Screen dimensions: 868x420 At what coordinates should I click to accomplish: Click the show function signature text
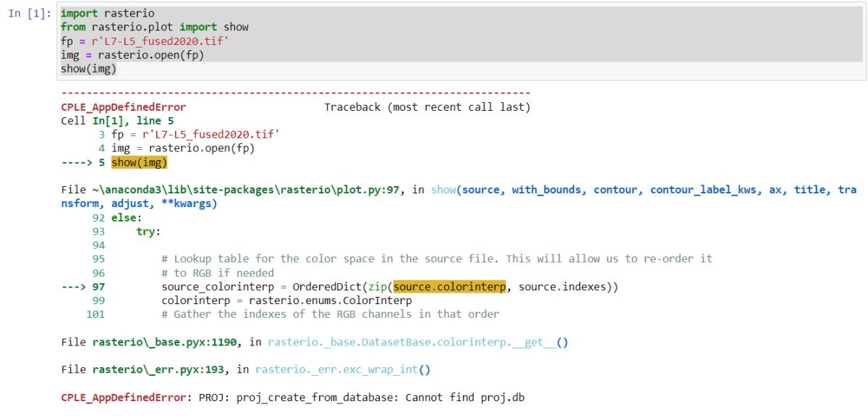coord(459,197)
